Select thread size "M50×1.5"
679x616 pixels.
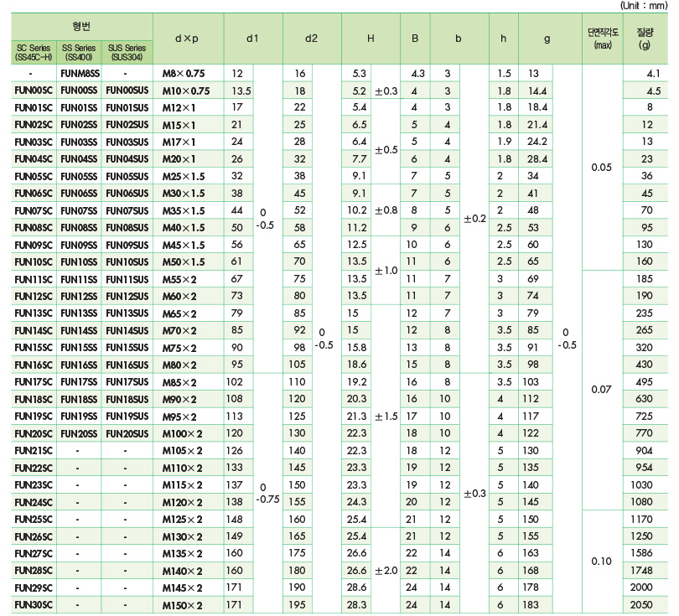[x=184, y=262]
